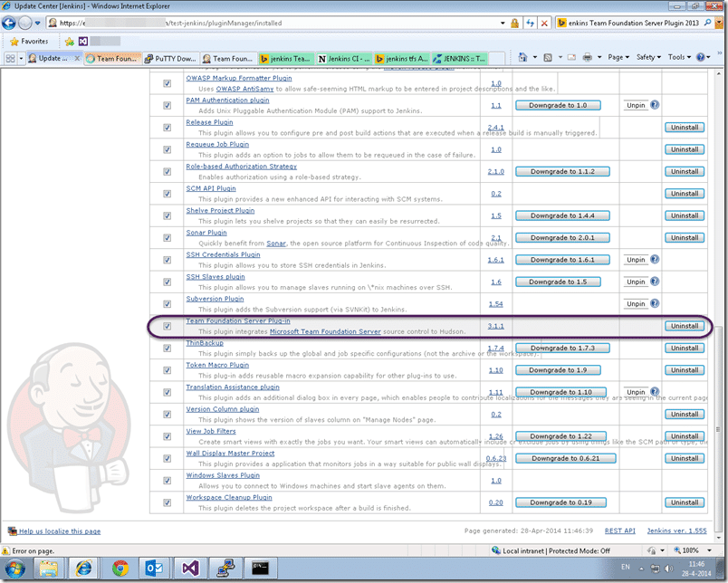Click the Windows Start orb
The image size is (728, 583).
click(15, 569)
